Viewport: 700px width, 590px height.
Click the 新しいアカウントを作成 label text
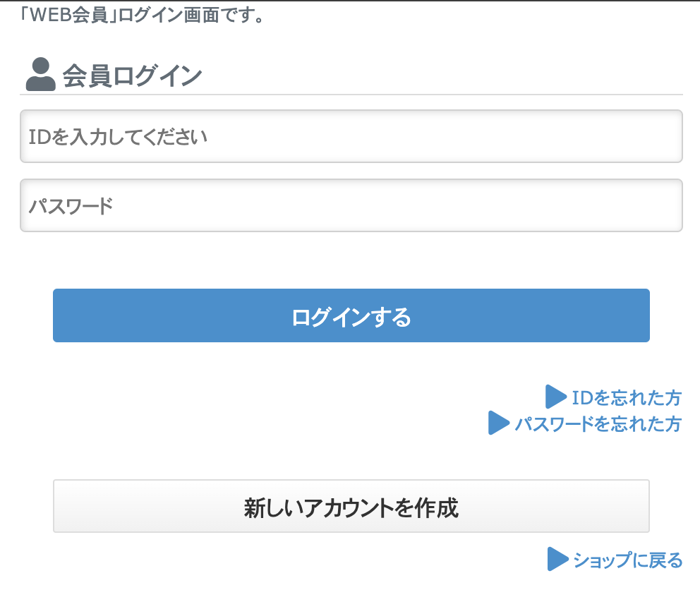tap(351, 507)
